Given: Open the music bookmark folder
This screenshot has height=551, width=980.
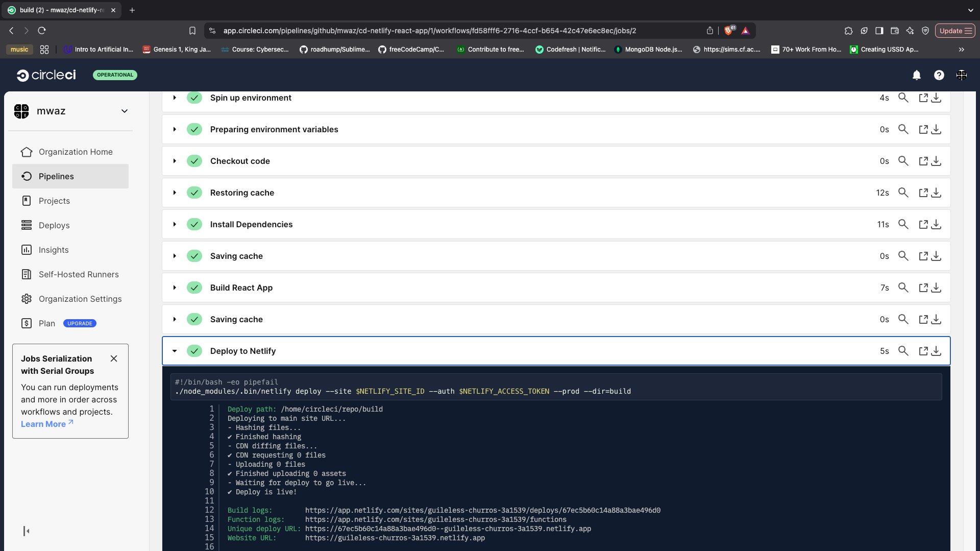Looking at the screenshot, I should tap(19, 50).
